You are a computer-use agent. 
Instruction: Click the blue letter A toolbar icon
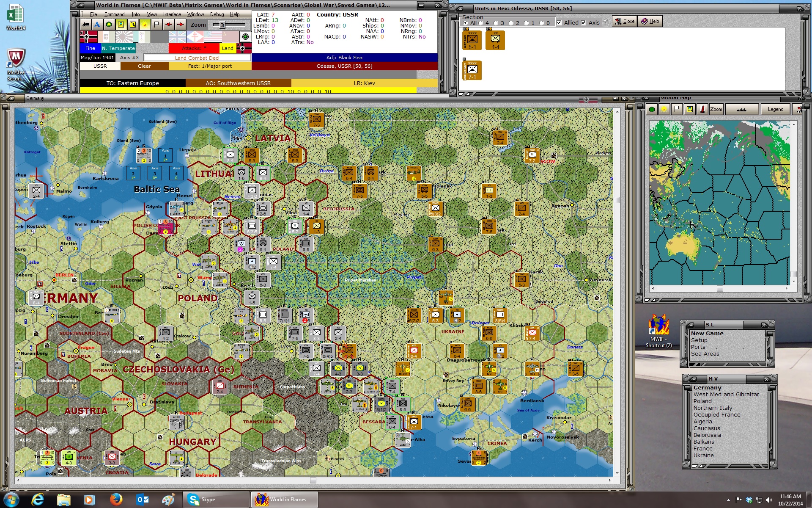97,25
